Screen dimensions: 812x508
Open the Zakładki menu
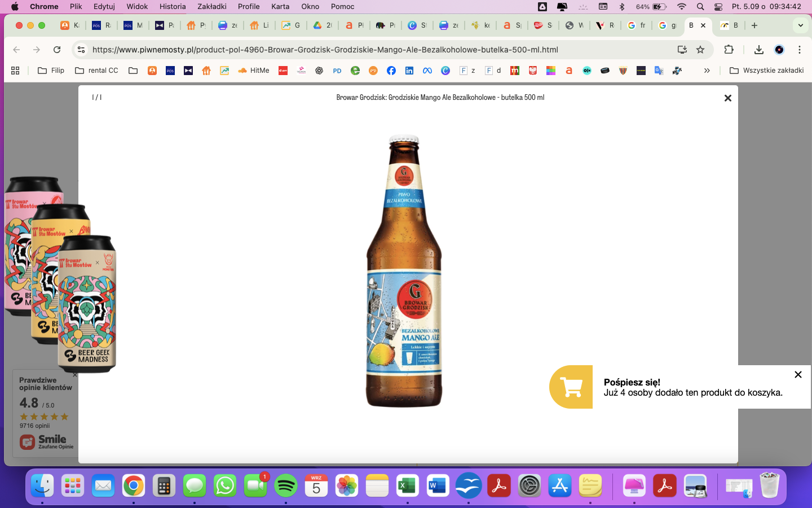pos(211,6)
